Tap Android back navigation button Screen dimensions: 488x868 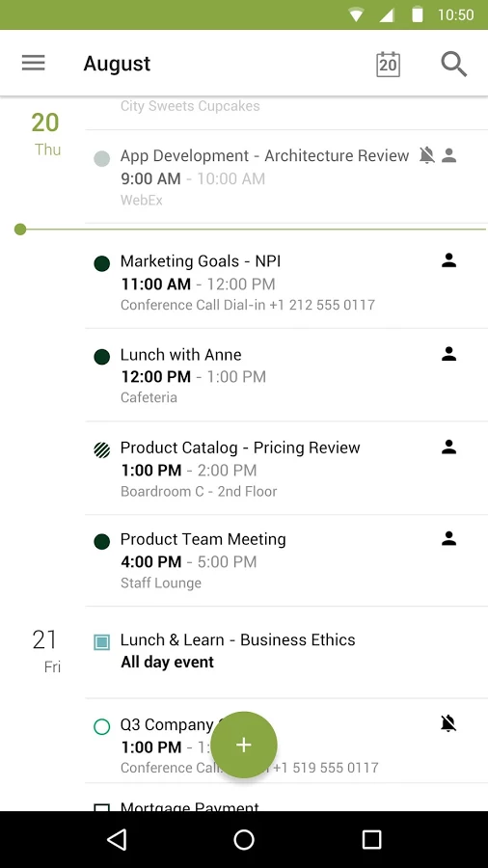(x=117, y=839)
